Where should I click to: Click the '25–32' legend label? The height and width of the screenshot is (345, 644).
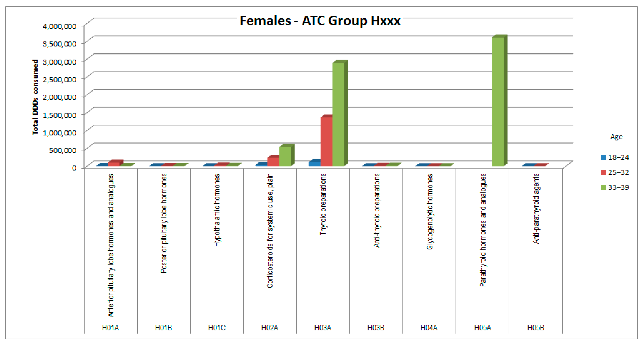point(618,172)
